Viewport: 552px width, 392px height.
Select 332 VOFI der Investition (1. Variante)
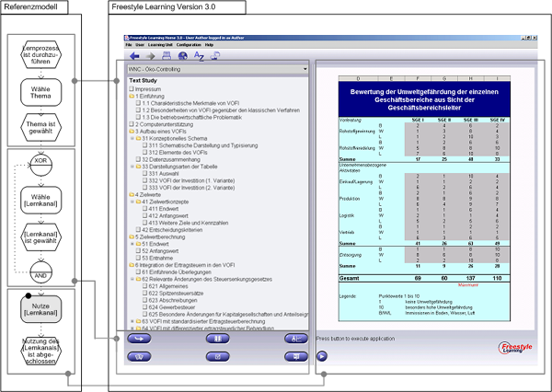point(191,180)
